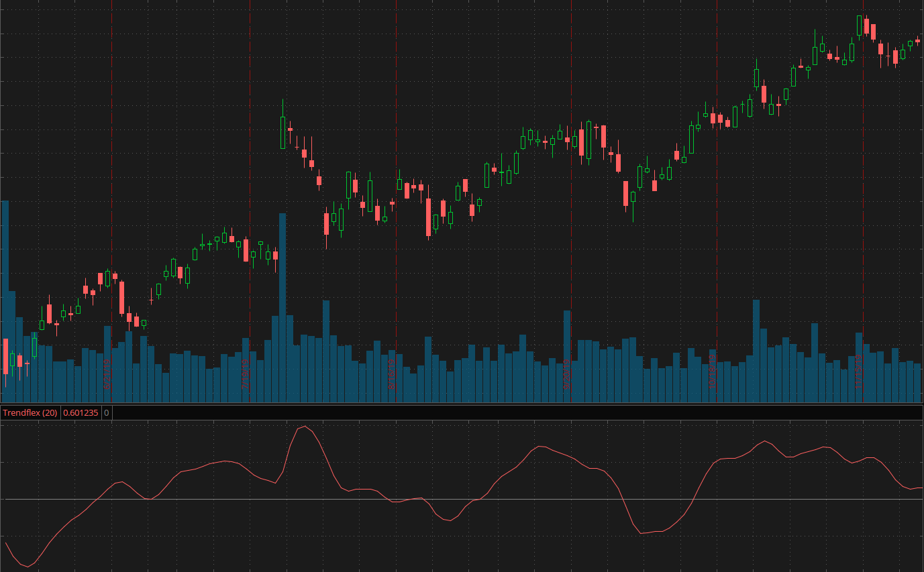Select the 0.601235 Trendflex value readout
This screenshot has width=924, height=572.
(x=81, y=413)
